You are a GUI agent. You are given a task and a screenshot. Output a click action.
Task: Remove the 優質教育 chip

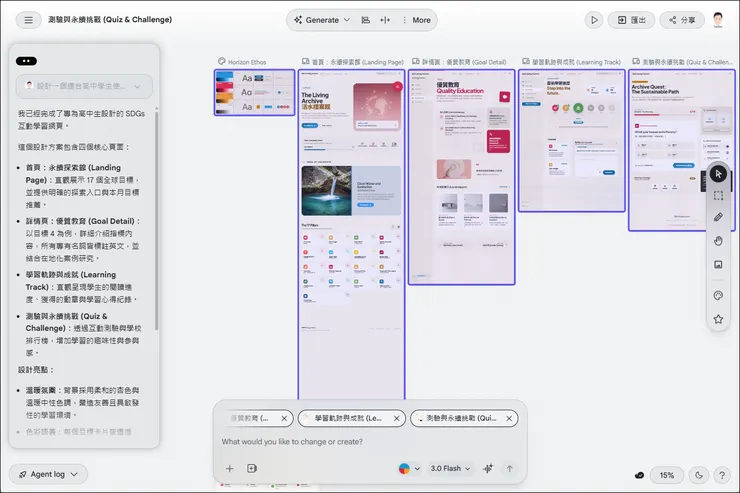[x=284, y=418]
